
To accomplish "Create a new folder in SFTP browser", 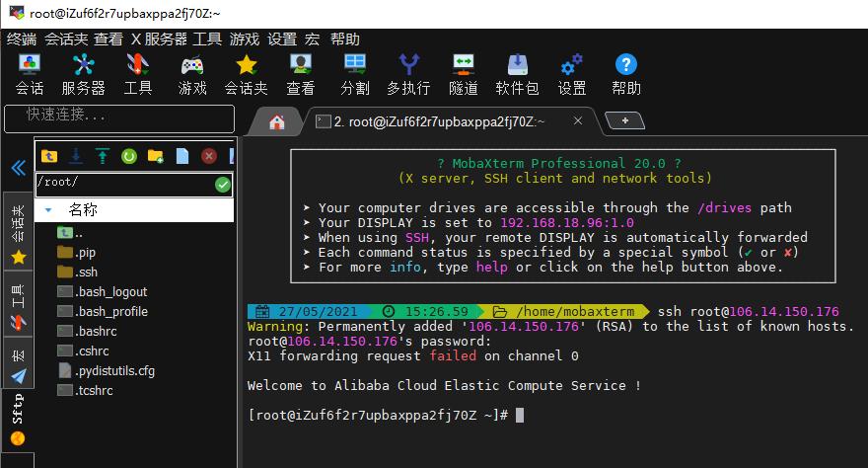I will click(x=156, y=156).
